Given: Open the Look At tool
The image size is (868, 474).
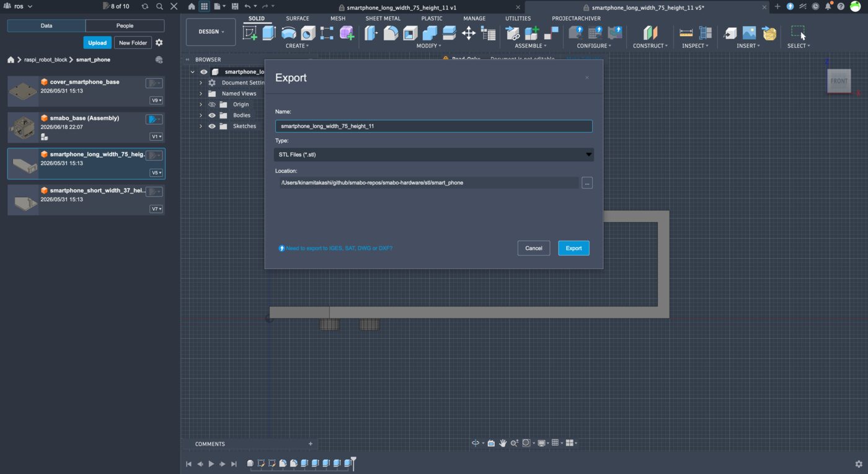Looking at the screenshot, I should [x=491, y=443].
